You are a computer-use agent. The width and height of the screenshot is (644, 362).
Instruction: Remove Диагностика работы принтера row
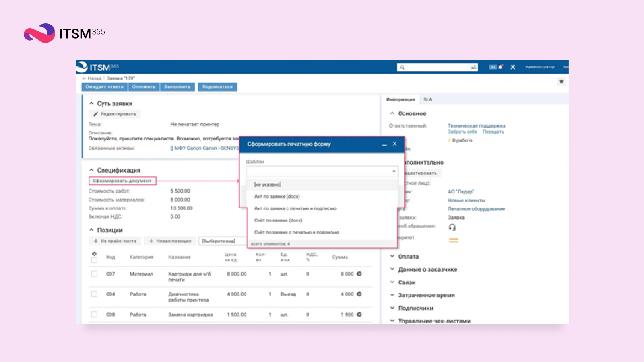pyautogui.click(x=359, y=294)
